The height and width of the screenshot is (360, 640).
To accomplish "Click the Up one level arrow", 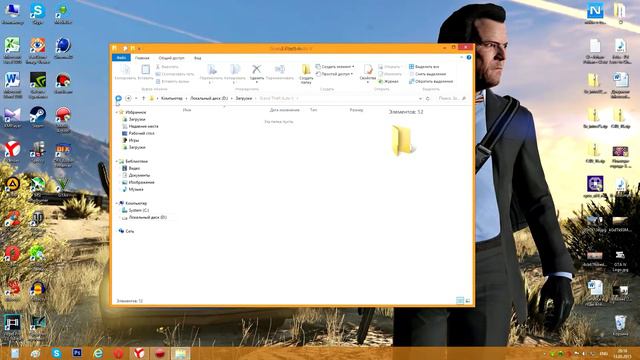I will [x=143, y=98].
